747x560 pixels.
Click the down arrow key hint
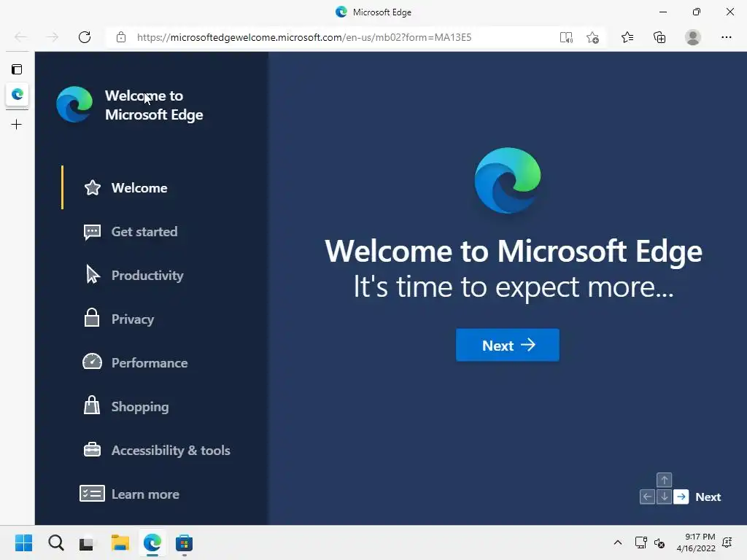664,497
